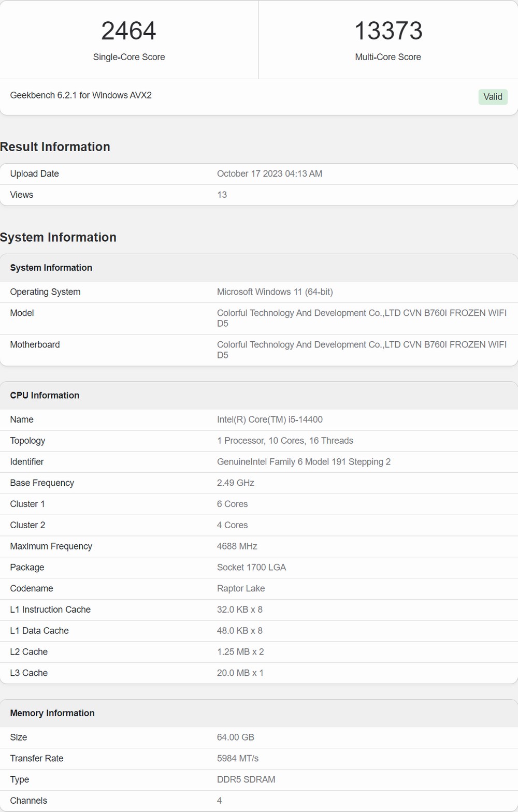Image resolution: width=518 pixels, height=812 pixels.
Task: Click the Model row label
Action: pyautogui.click(x=22, y=313)
